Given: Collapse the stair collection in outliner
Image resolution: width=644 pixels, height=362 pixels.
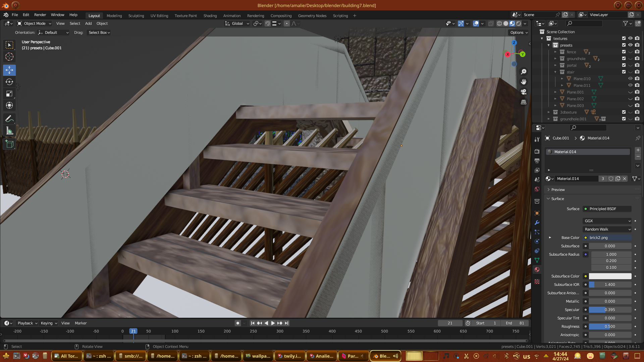Looking at the screenshot, I should click(x=555, y=72).
